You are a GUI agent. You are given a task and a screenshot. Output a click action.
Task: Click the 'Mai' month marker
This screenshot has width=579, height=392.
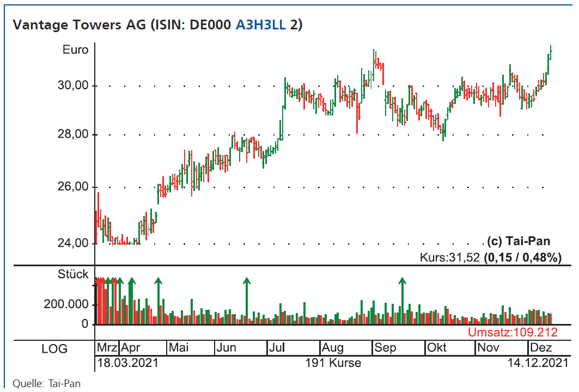click(x=179, y=348)
